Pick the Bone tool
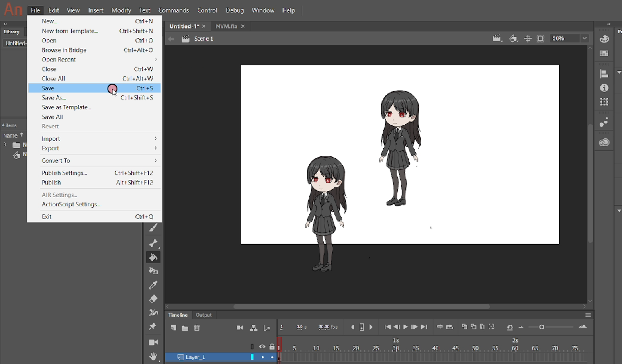This screenshot has height=364, width=622. [x=153, y=243]
